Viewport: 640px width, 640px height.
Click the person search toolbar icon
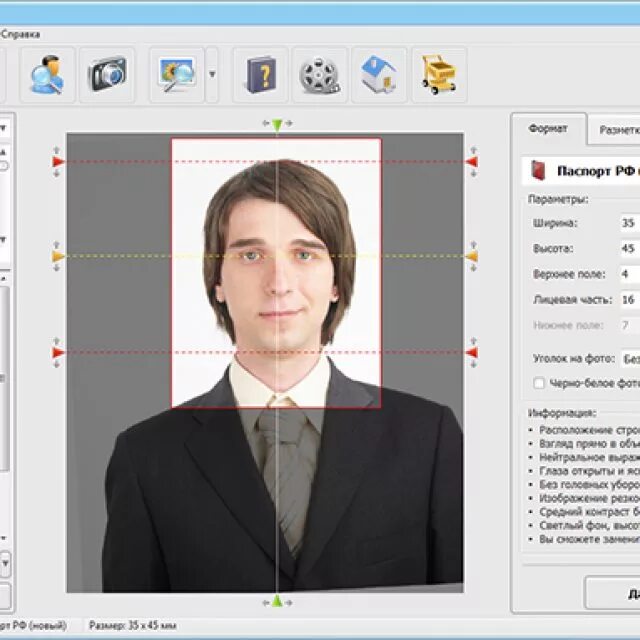[47, 75]
